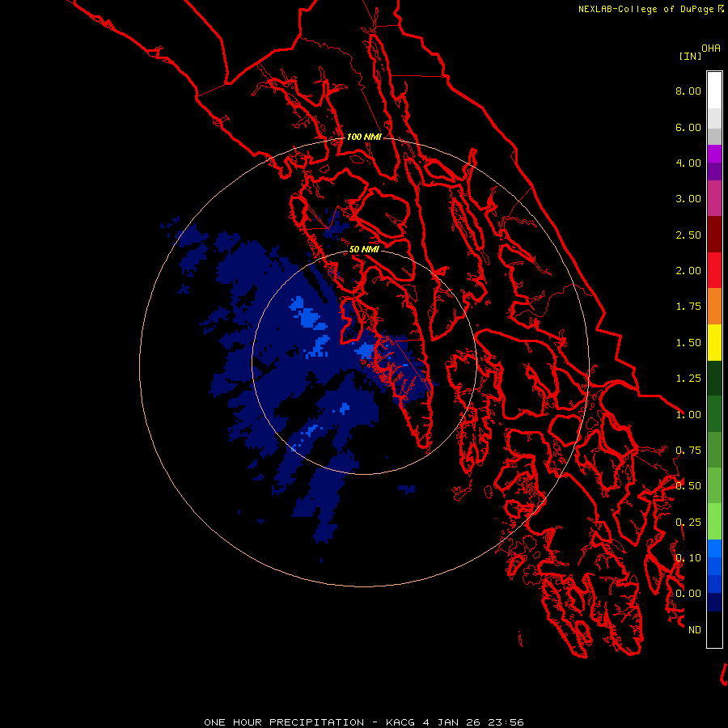Screen dimensions: 728x728
Task: Select the ND legend label
Action: click(695, 630)
